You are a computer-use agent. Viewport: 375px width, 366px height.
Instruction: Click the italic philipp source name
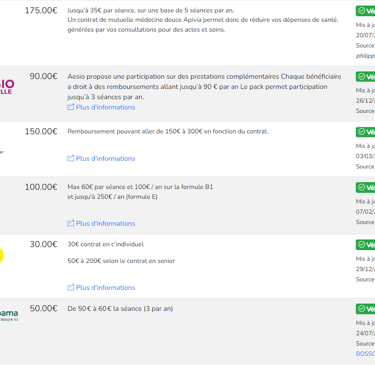tap(365, 56)
